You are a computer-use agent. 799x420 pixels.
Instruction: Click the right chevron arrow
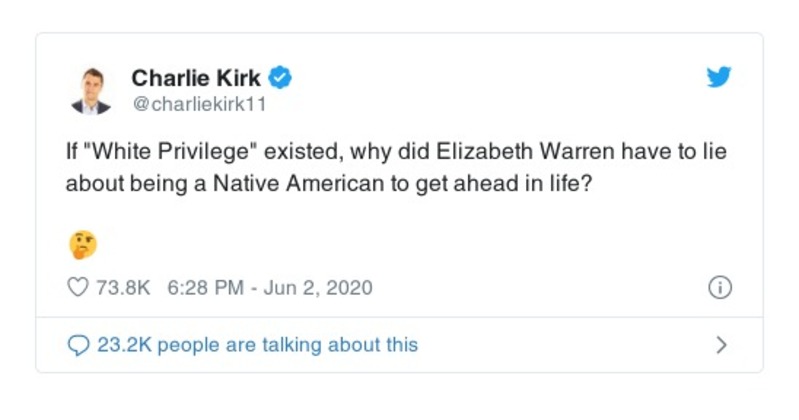722,345
